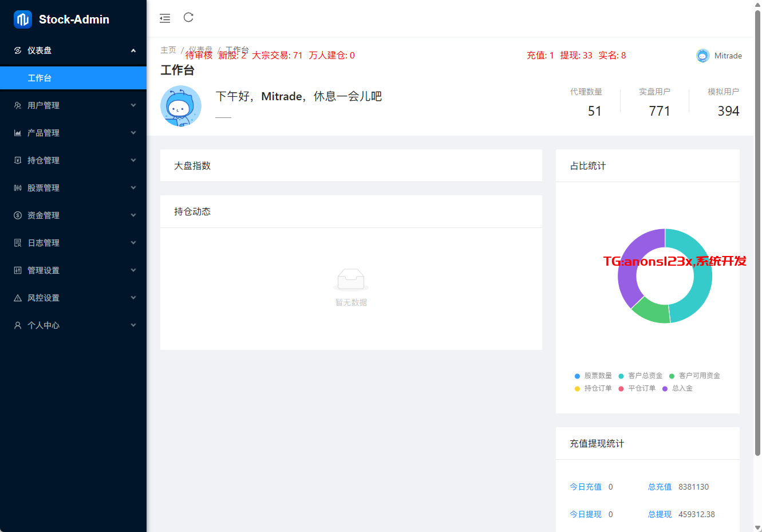The width and height of the screenshot is (762, 532).
Task: Expand the 持仓管理 submenu arrow
Action: pos(133,160)
